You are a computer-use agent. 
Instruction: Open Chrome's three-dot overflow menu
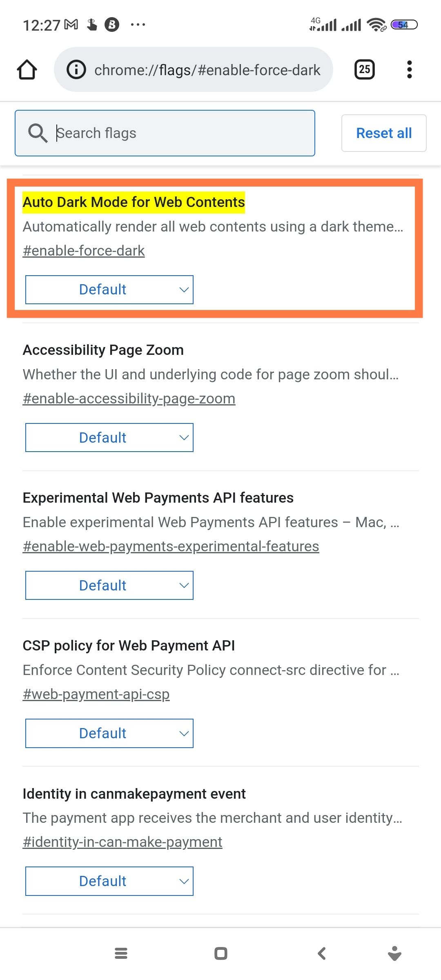click(x=409, y=69)
